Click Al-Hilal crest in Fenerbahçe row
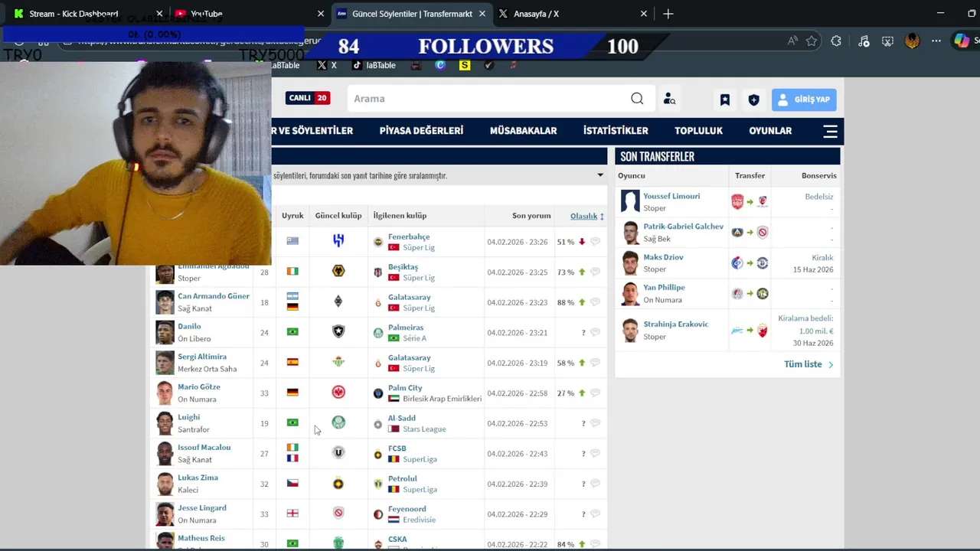 tap(338, 241)
